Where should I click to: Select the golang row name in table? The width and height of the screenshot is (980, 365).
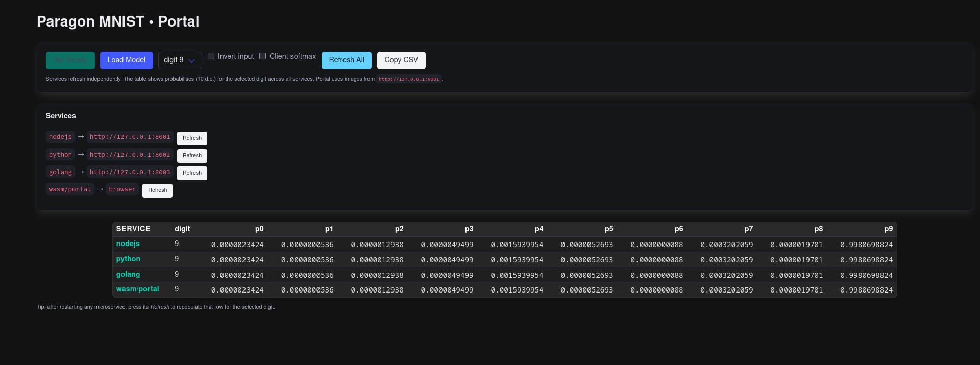click(128, 274)
